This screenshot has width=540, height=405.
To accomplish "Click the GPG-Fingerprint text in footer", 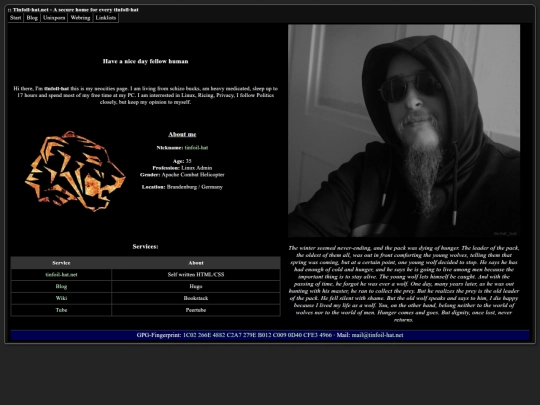I will click(x=234, y=335).
